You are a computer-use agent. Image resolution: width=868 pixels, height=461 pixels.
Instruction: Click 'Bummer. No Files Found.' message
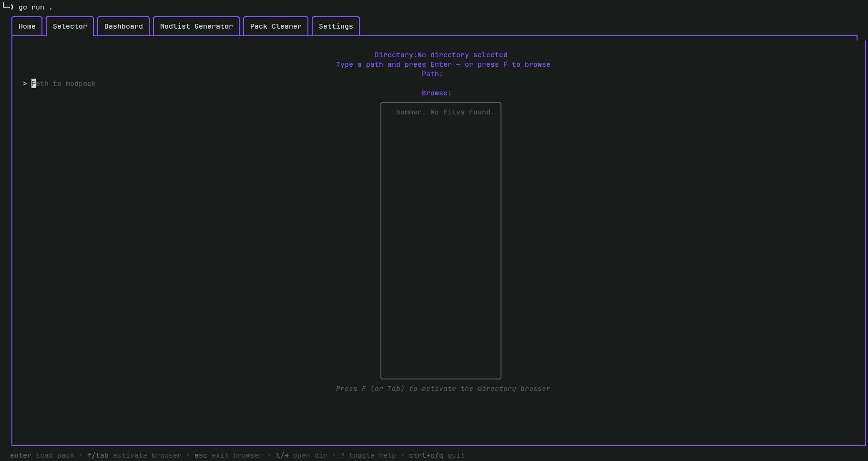coord(445,112)
